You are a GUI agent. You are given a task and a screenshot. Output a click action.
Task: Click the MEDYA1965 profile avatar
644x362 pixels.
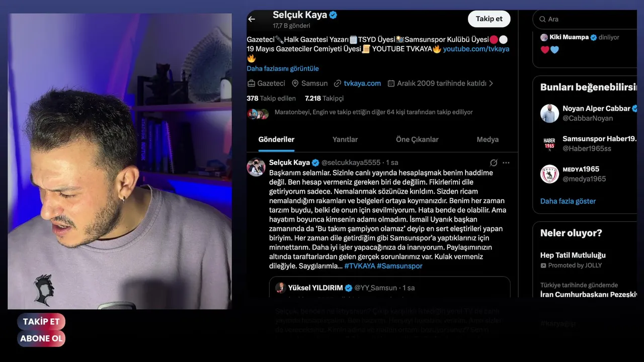pyautogui.click(x=550, y=174)
